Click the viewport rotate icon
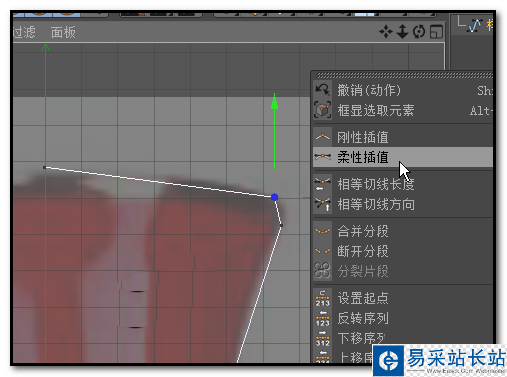The image size is (507, 377). pyautogui.click(x=419, y=32)
